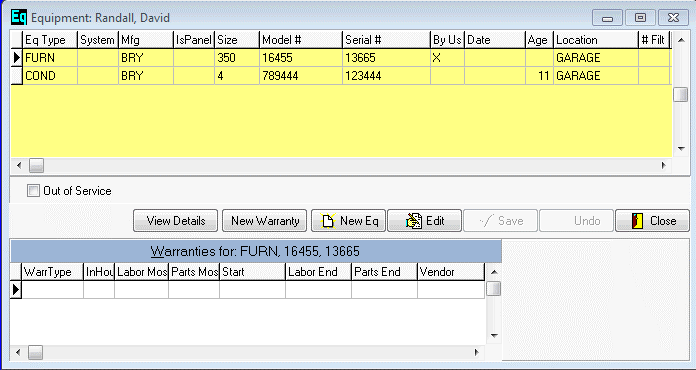Select the COND row selector

(16, 75)
